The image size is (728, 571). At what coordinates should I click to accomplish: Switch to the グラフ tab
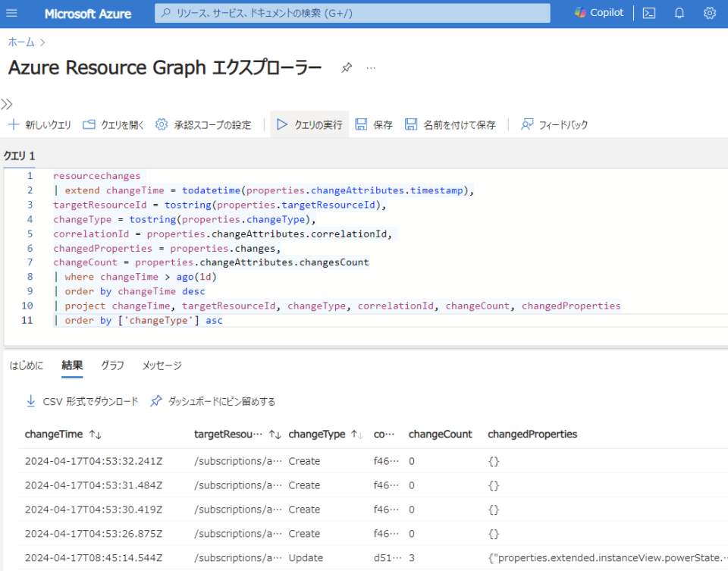pyautogui.click(x=111, y=366)
